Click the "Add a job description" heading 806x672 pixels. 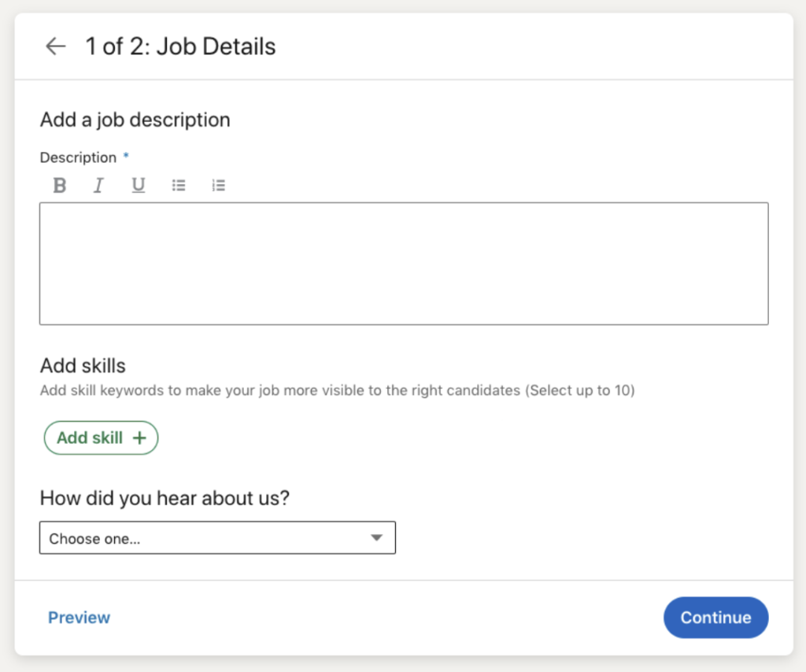[x=135, y=120]
